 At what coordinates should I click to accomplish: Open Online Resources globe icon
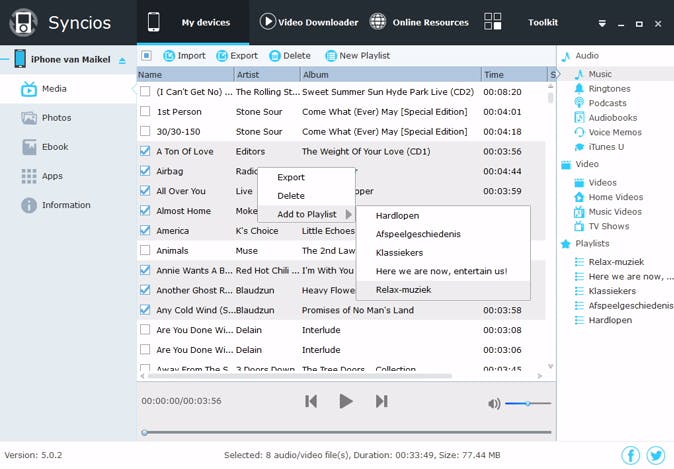(378, 21)
